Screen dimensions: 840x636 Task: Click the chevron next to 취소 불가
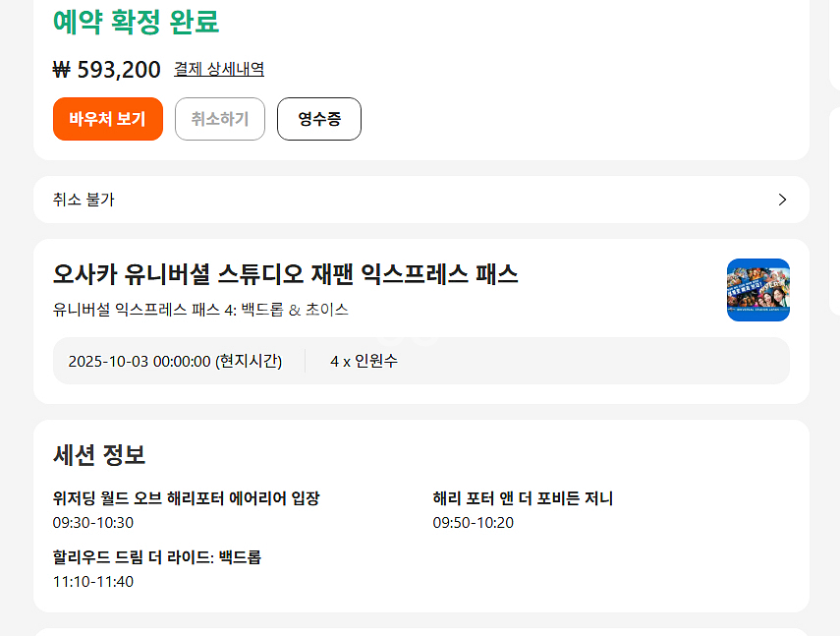(x=782, y=199)
